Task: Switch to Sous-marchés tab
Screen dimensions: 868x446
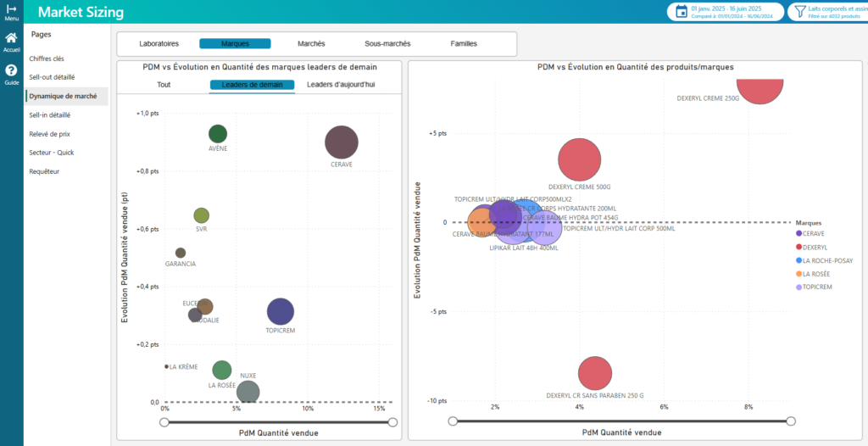Action: (x=387, y=43)
